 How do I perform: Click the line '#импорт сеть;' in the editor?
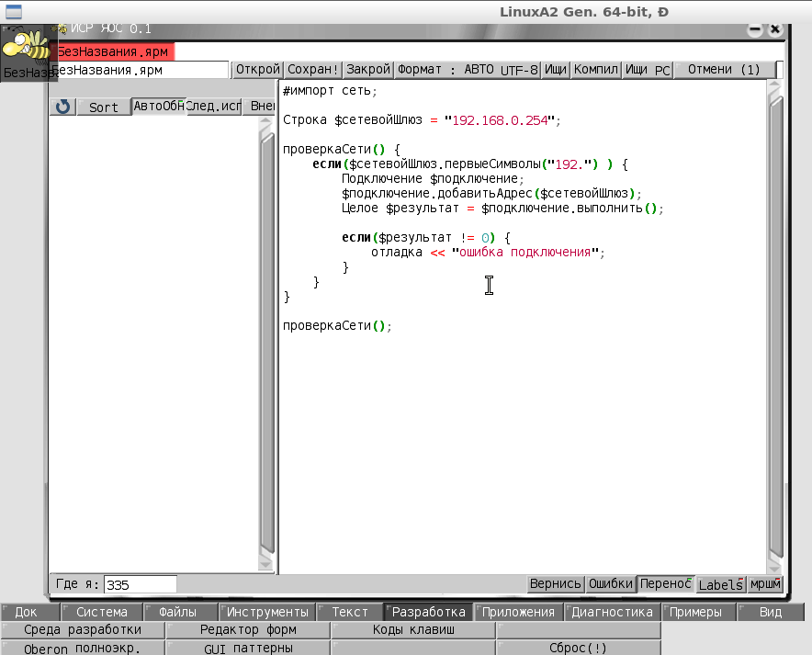330,91
